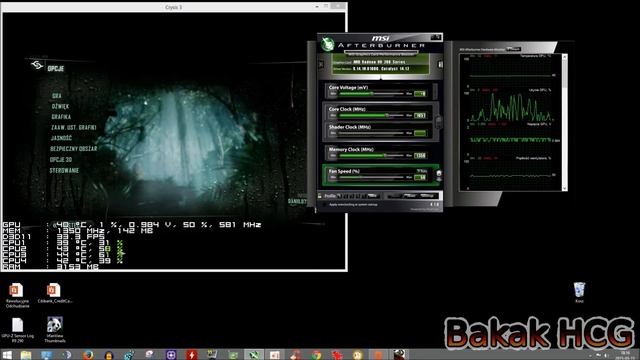Open the PowerPoint icon on the taskbar

click(x=275, y=355)
